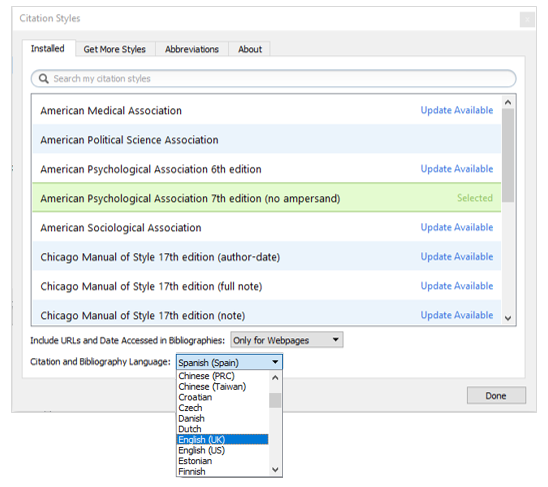Focus the Search my citation styles field
This screenshot has height=487, width=548.
coord(273,79)
